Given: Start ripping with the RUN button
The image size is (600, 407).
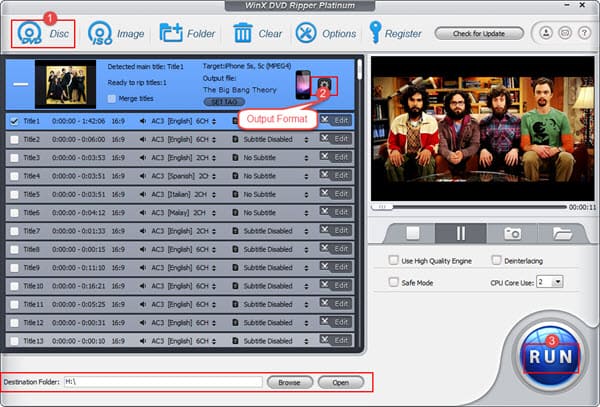Looking at the screenshot, I should pyautogui.click(x=551, y=357).
